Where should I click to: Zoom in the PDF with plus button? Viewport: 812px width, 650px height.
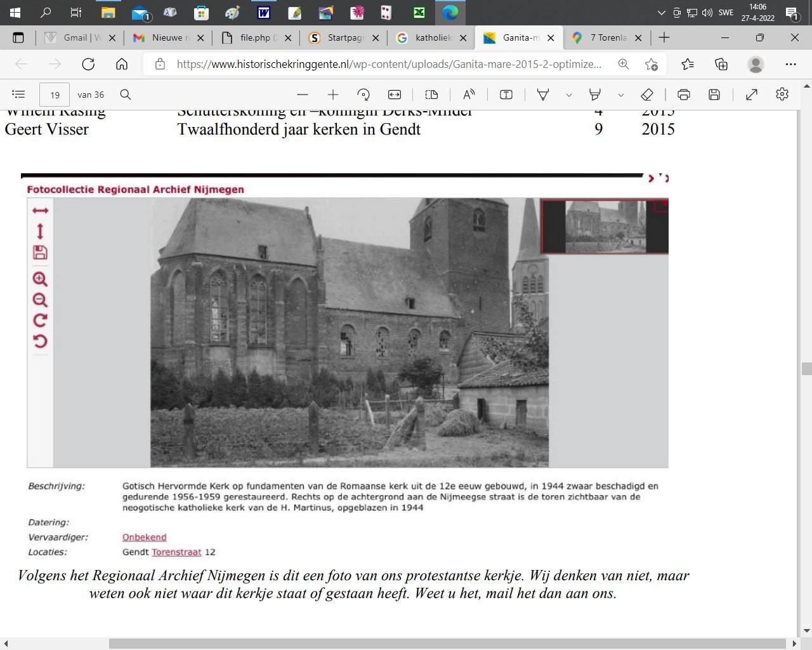tap(333, 95)
